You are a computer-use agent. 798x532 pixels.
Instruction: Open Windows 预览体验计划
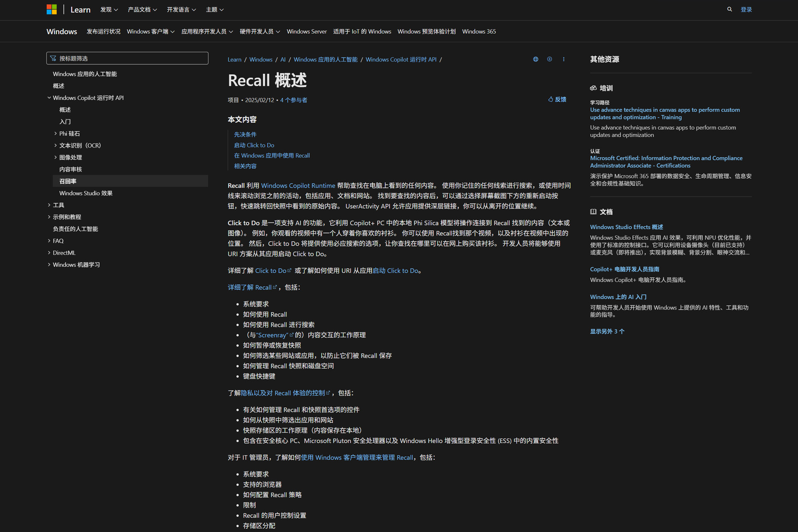point(426,32)
